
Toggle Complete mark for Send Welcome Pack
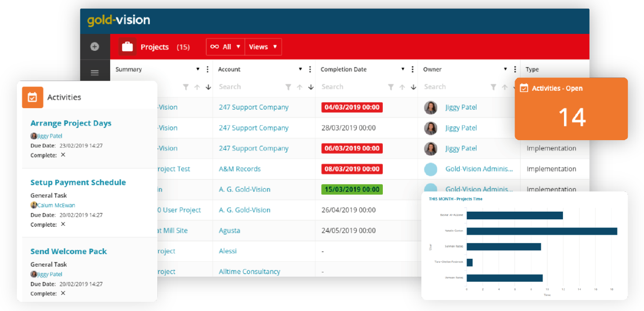[63, 293]
